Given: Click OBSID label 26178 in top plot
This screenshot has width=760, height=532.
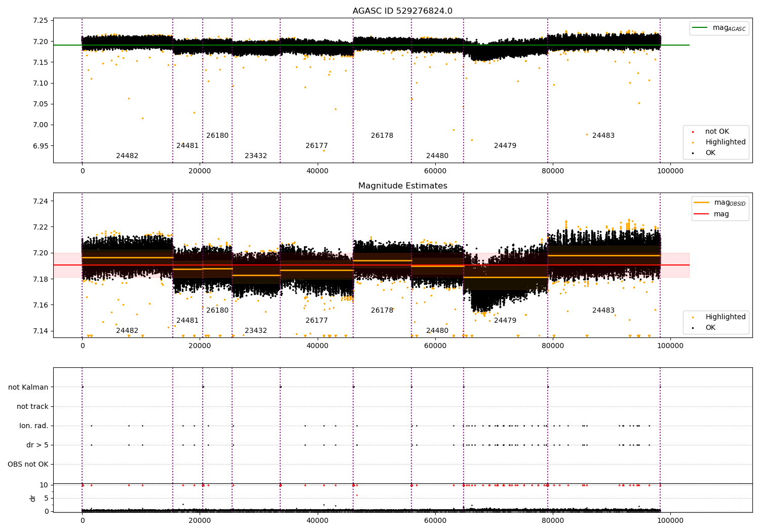Looking at the screenshot, I should pyautogui.click(x=382, y=136).
